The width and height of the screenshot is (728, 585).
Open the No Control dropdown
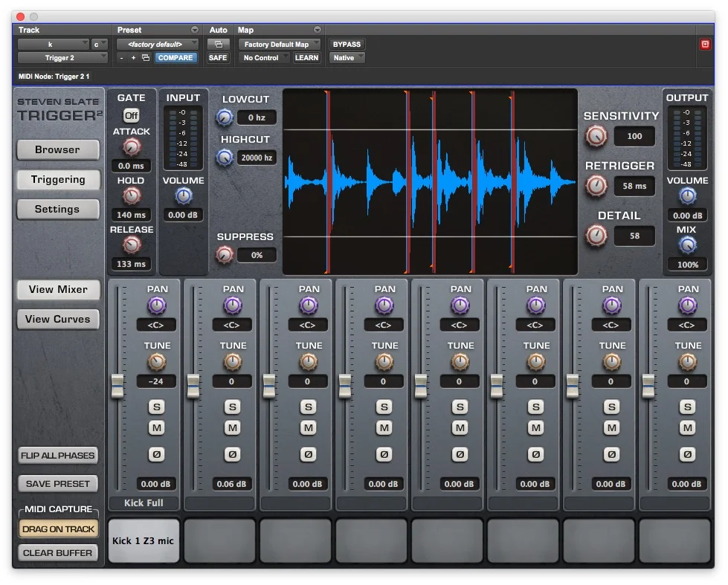(264, 57)
